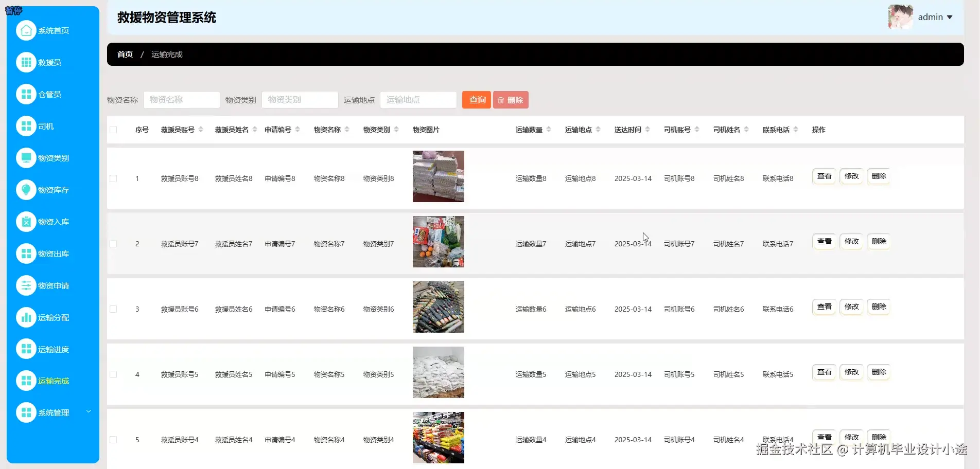980x469 pixels.
Task: Click the 物资申请 sliders icon
Action: tap(26, 286)
